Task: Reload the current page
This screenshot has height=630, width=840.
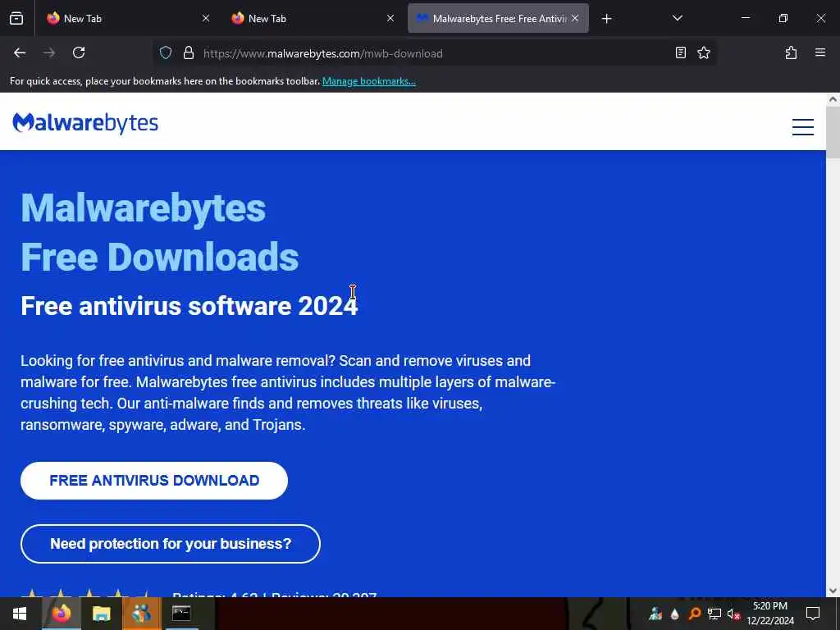Action: click(79, 52)
